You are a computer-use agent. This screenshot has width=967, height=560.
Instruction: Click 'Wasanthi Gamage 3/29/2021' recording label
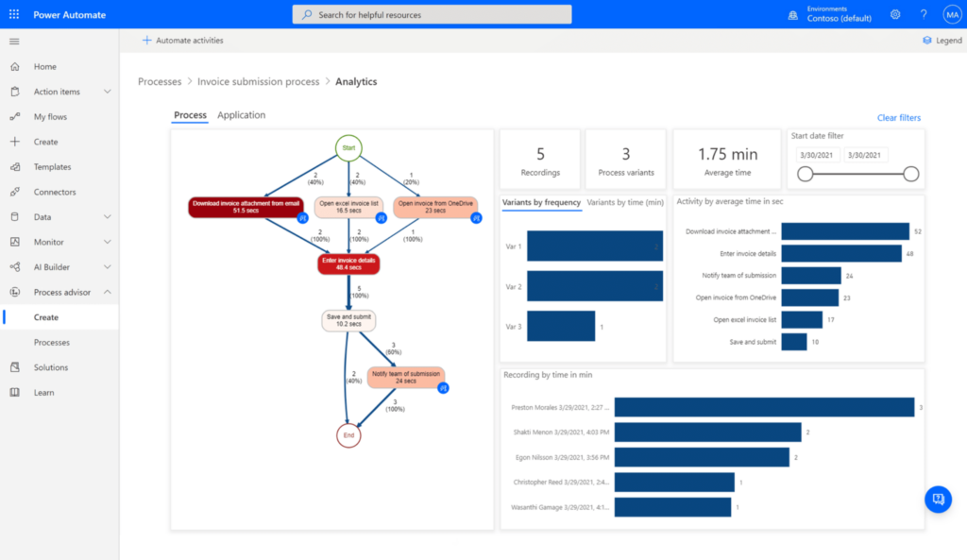coord(560,507)
